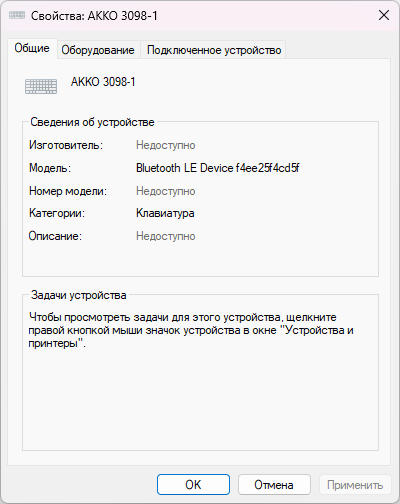Click the Задачи устройства group title
Screen dimensions: 400x504
(79, 295)
